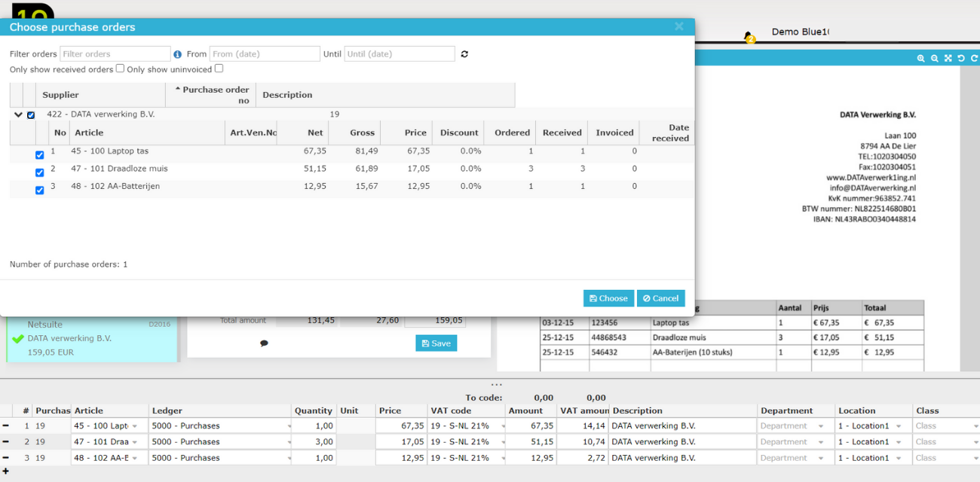The height and width of the screenshot is (482, 980).
Task: Sort orders by the top Description column header
Action: point(385,95)
